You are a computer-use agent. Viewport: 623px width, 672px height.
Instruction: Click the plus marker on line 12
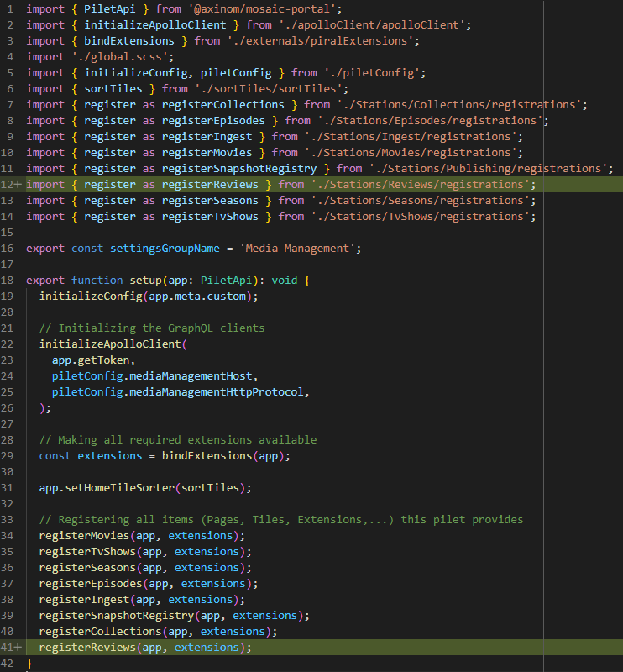pos(18,185)
